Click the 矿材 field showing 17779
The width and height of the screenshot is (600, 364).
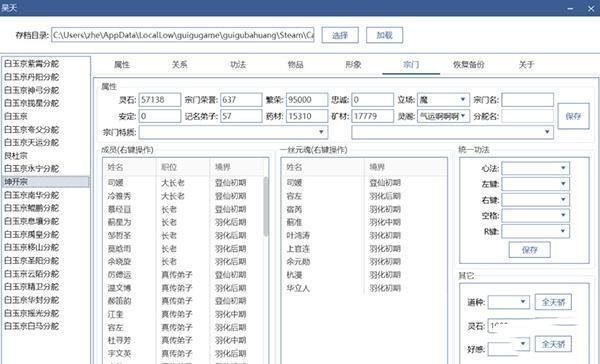tap(372, 116)
